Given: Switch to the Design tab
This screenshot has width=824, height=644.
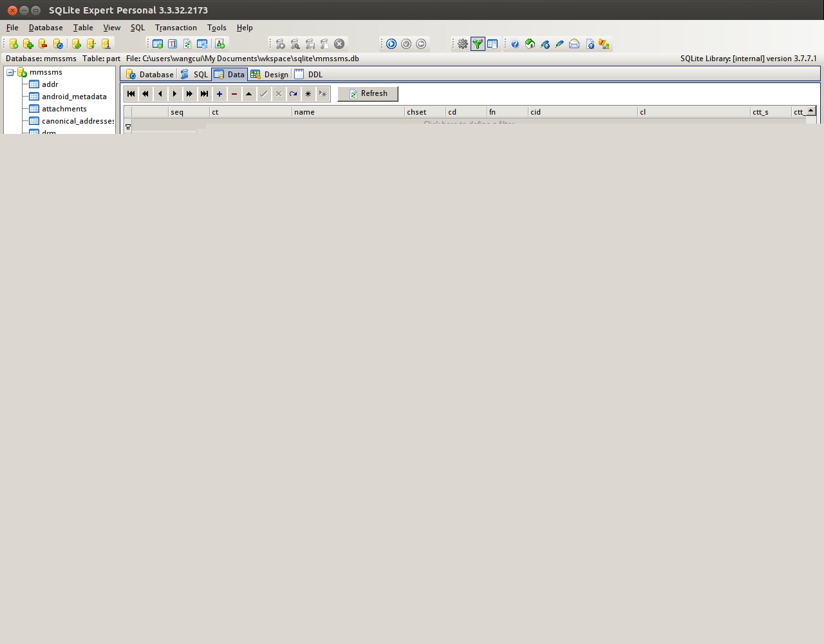Looking at the screenshot, I should click(x=270, y=75).
